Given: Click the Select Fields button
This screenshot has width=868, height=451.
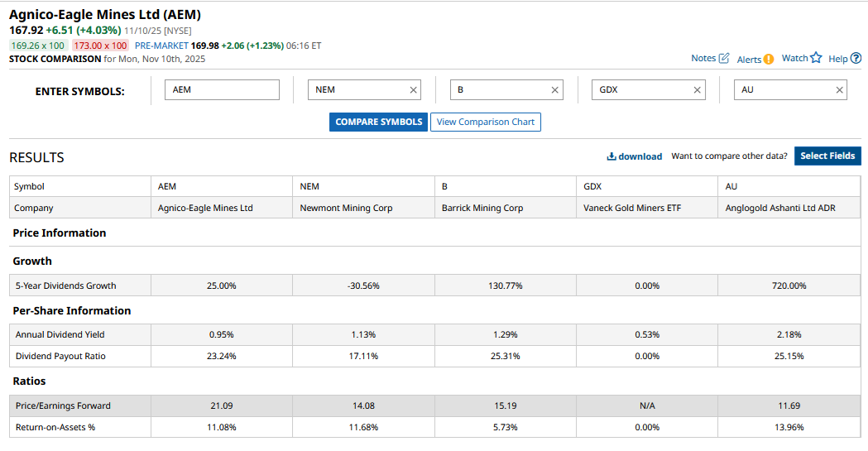Looking at the screenshot, I should coord(827,156).
